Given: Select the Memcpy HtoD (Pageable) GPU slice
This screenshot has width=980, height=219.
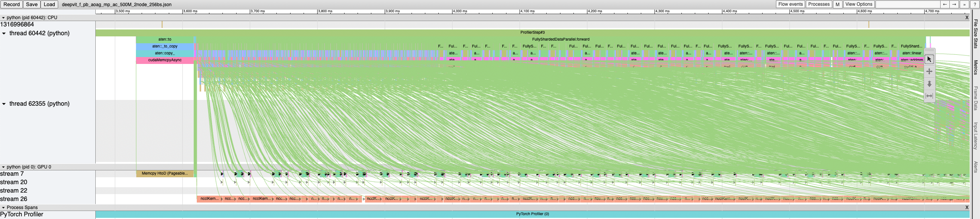Looking at the screenshot, I should click(165, 173).
